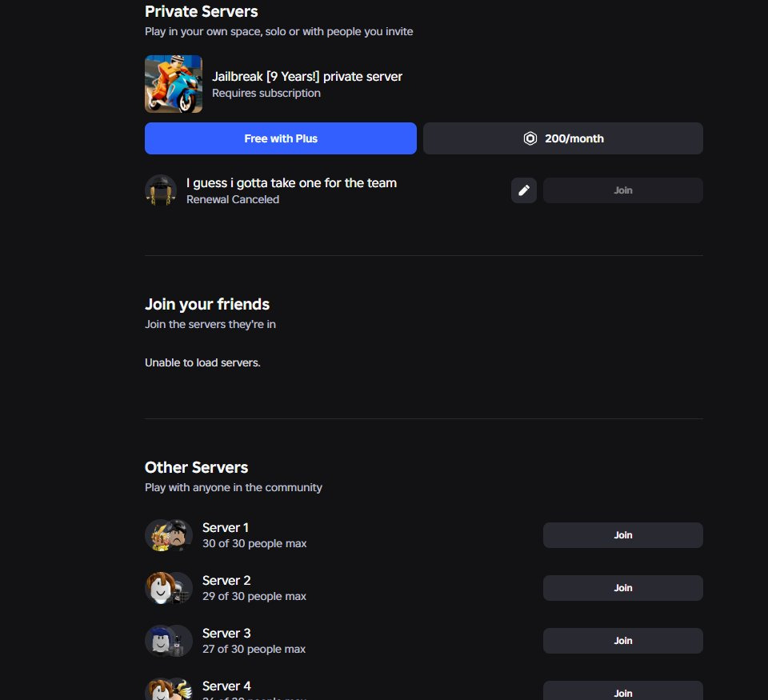Click the second player avatar in Server 2
Image resolution: width=768 pixels, height=700 pixels.
[182, 589]
